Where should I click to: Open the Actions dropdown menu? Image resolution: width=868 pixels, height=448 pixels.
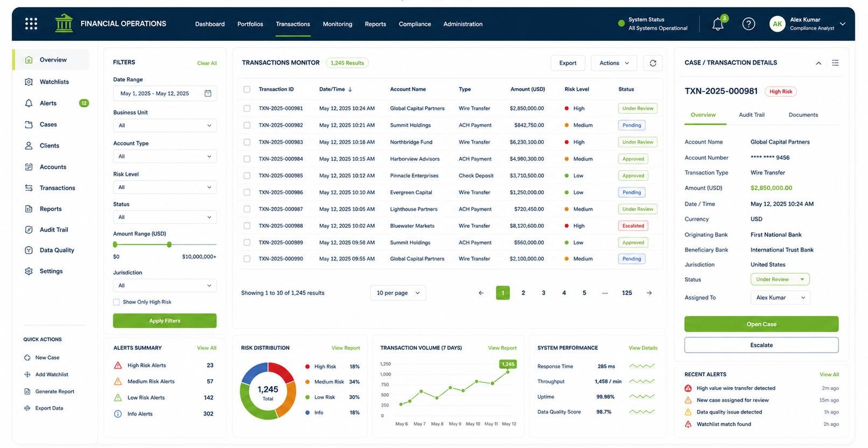click(614, 63)
